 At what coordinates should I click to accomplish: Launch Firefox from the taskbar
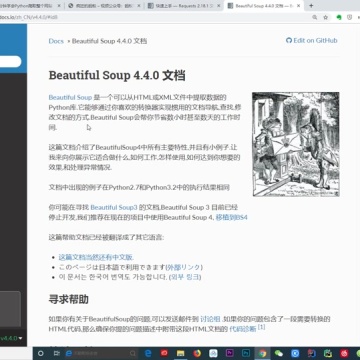pyautogui.click(x=197, y=353)
